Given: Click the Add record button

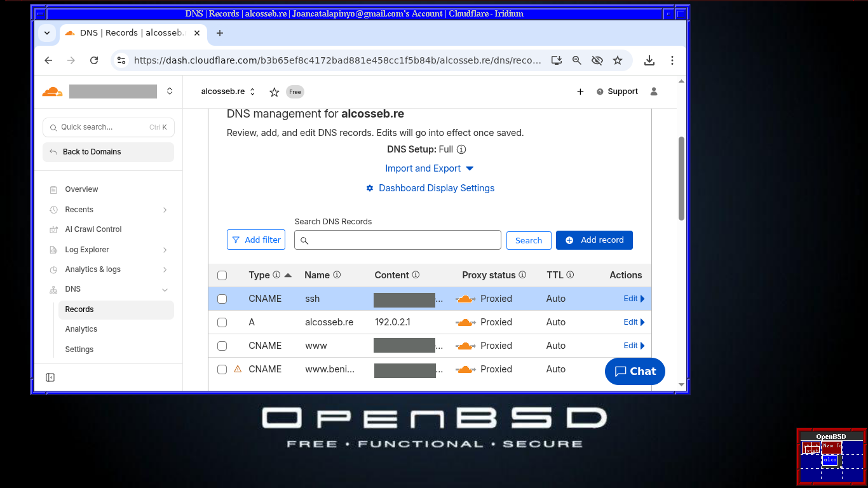Looking at the screenshot, I should pos(594,240).
